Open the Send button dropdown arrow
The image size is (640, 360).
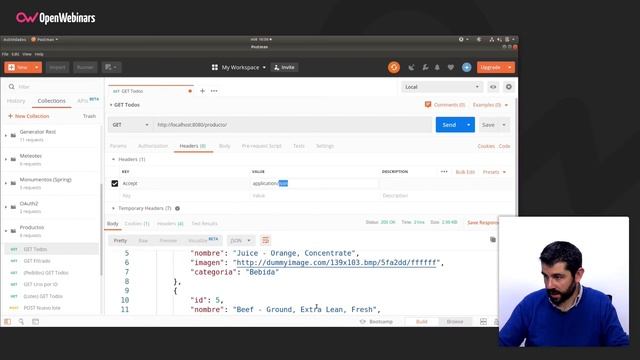(x=469, y=125)
